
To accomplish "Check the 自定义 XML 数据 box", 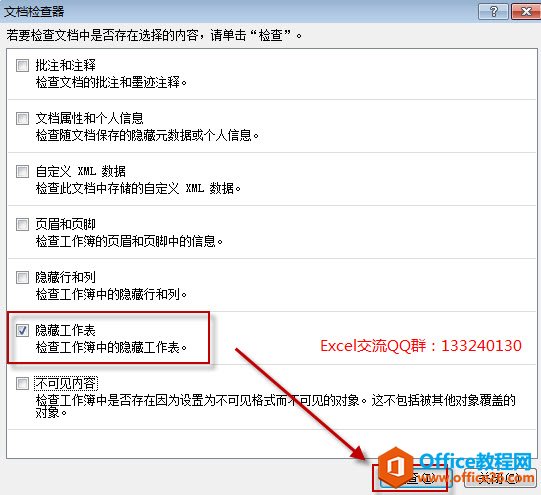I will tap(22, 171).
